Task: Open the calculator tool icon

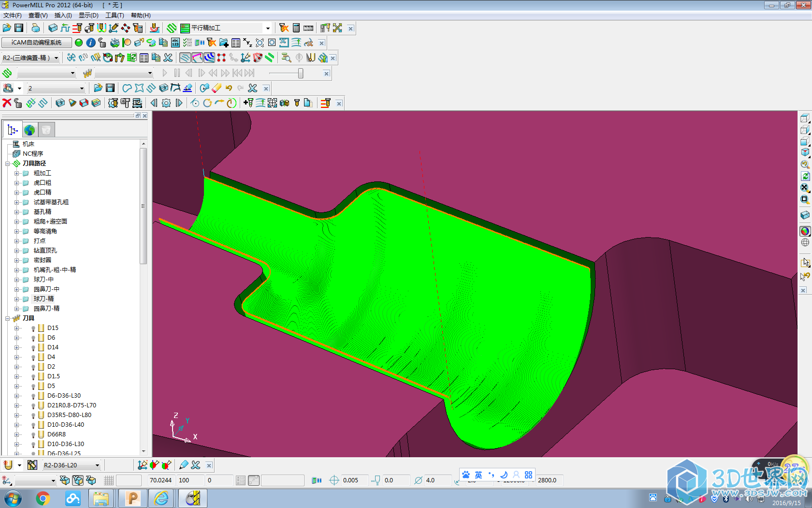Action: pyautogui.click(x=296, y=28)
